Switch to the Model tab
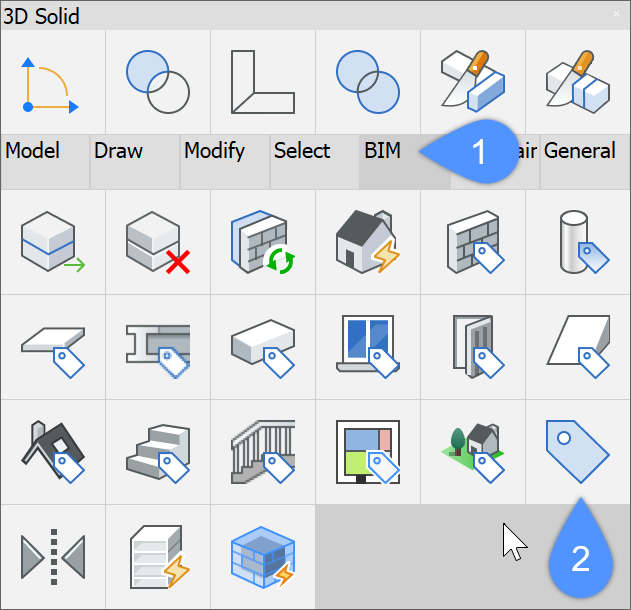Image resolution: width=631 pixels, height=610 pixels. pos(33,152)
